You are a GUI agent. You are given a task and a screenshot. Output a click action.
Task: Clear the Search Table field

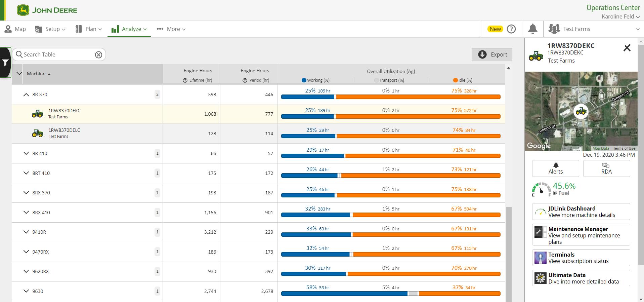point(98,54)
